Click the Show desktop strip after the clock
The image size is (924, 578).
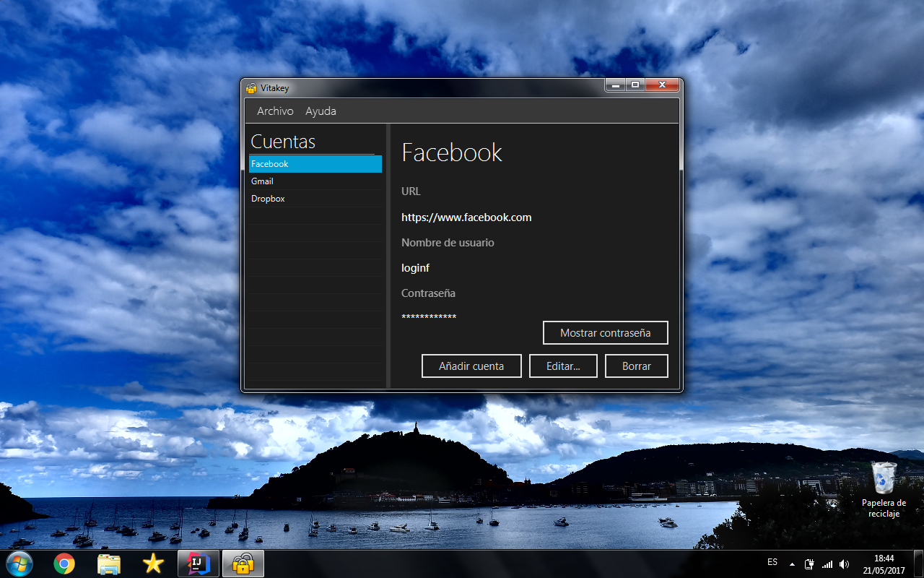(x=918, y=564)
